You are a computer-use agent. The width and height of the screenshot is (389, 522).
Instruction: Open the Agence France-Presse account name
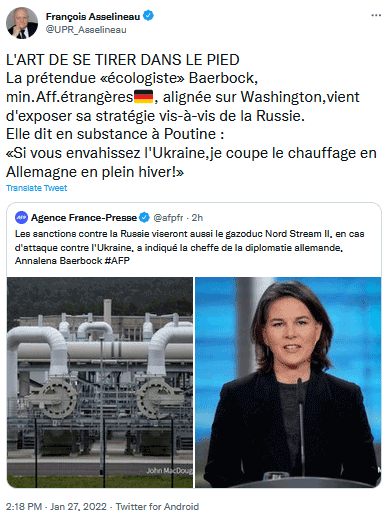[84, 218]
